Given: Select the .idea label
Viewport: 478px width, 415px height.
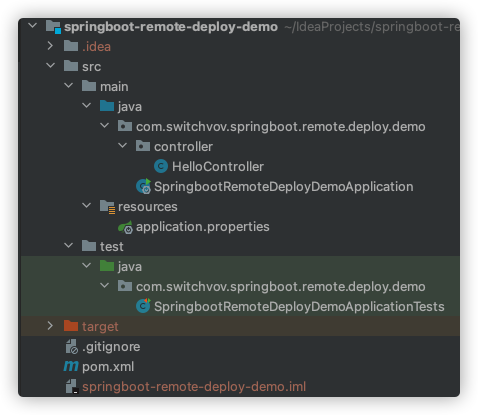Looking at the screenshot, I should coord(96,47).
